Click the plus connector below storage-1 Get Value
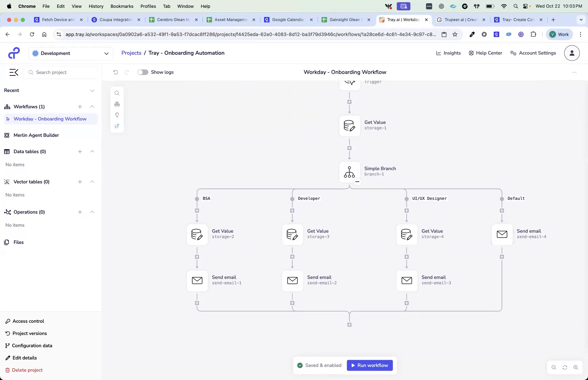 click(349, 148)
